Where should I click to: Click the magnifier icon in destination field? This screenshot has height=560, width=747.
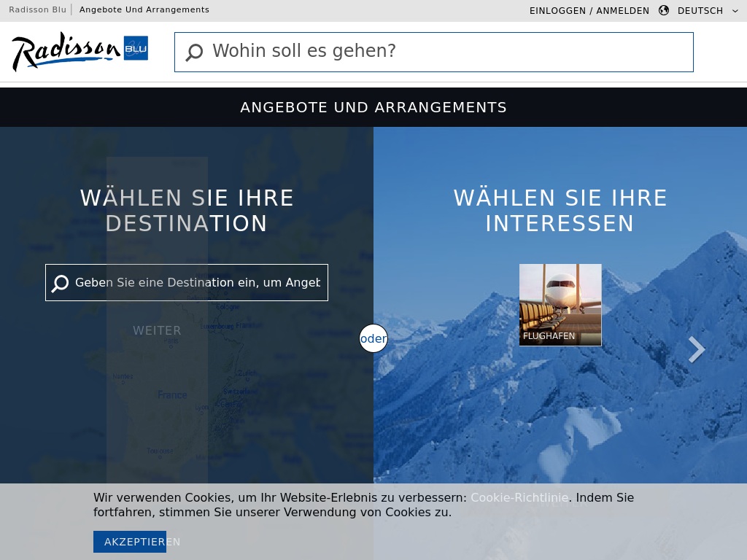[60, 283]
